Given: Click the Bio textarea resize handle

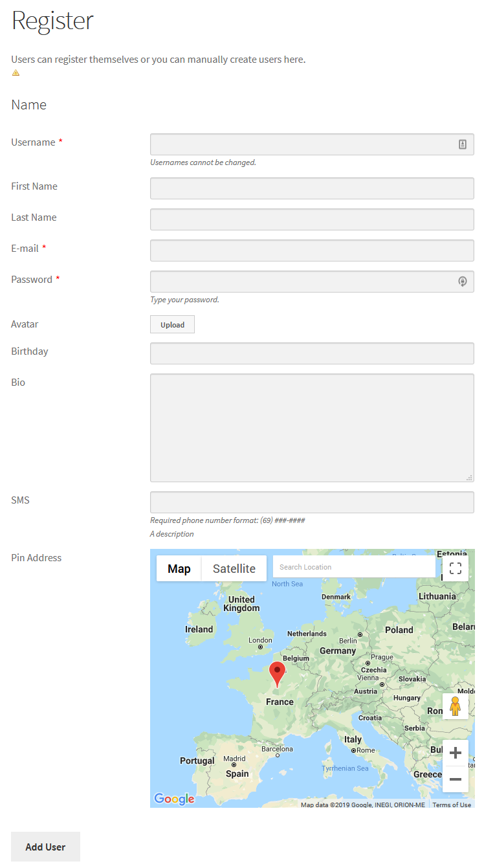Looking at the screenshot, I should 469,477.
